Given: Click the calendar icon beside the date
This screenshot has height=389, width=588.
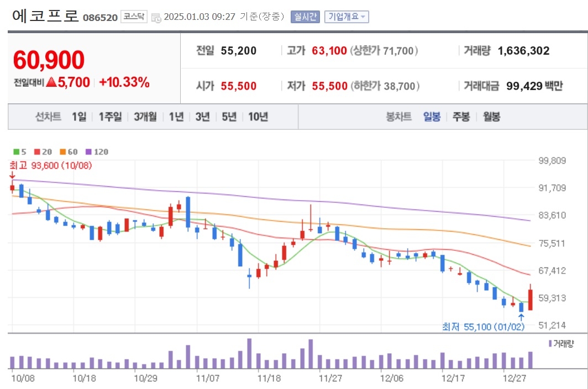Looking at the screenshot, I should (156, 17).
